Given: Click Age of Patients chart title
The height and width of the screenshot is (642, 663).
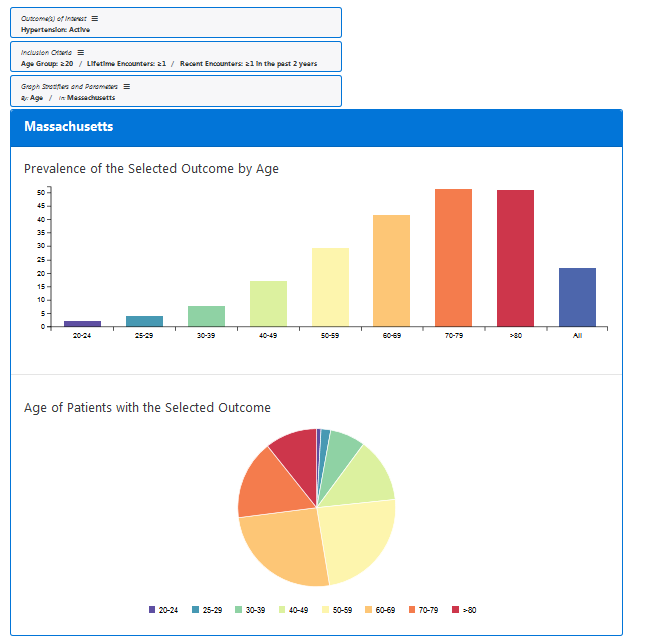Looking at the screenshot, I should [147, 408].
